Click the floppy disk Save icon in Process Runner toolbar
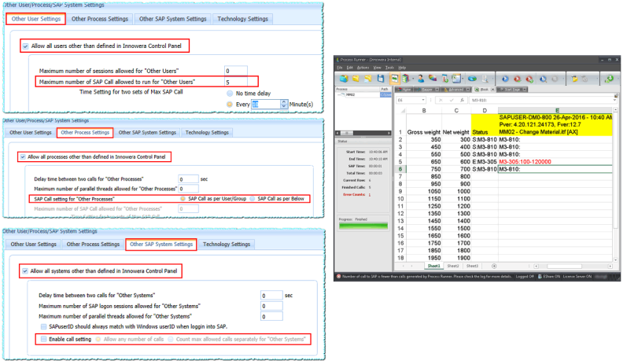This screenshot has width=623, height=364. [x=381, y=79]
